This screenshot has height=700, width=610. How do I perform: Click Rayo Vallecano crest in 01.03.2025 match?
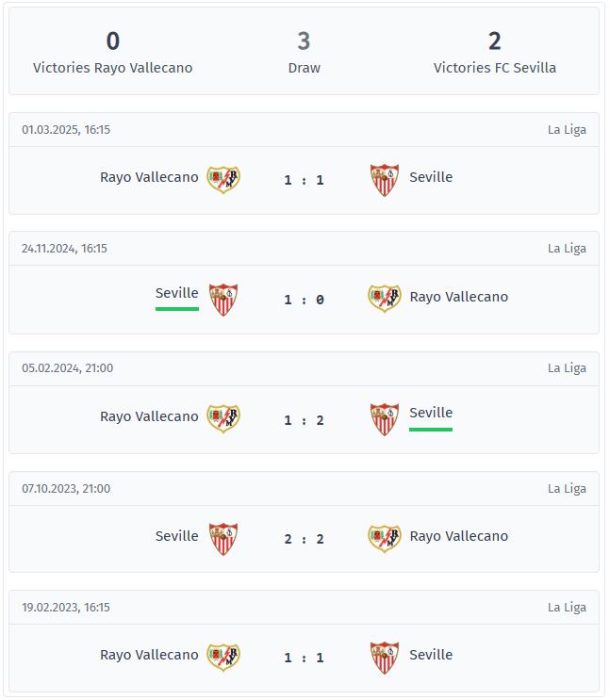tap(223, 179)
